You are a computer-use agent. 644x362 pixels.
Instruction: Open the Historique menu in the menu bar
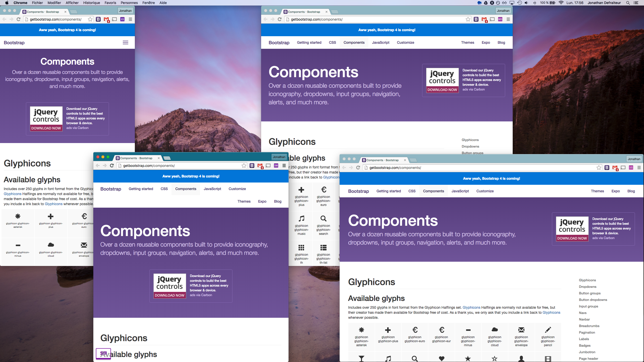91,3
